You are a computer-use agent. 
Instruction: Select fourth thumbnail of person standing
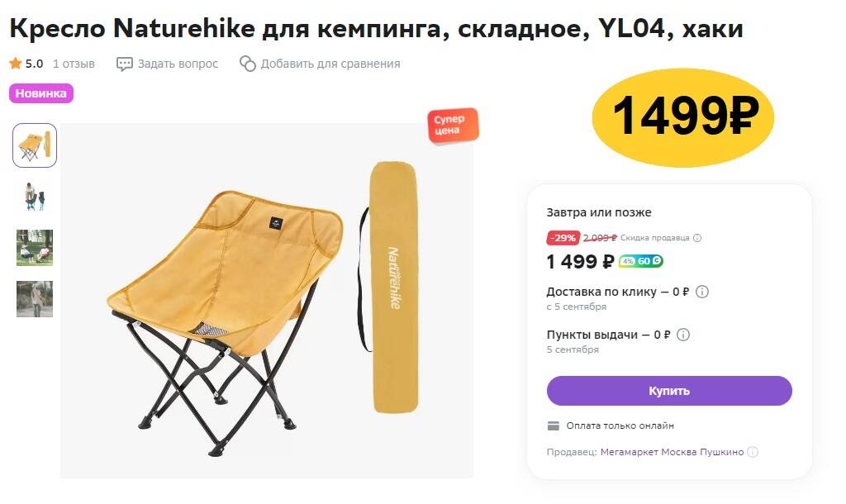click(x=35, y=299)
